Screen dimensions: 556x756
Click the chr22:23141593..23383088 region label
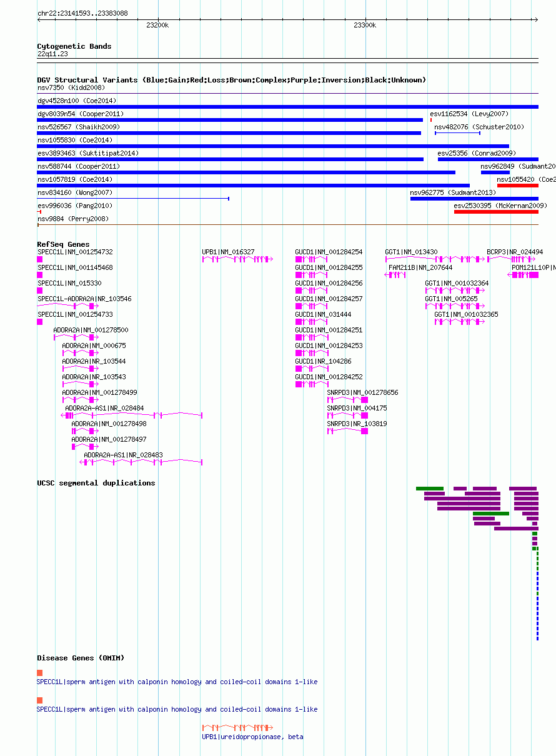coord(82,13)
